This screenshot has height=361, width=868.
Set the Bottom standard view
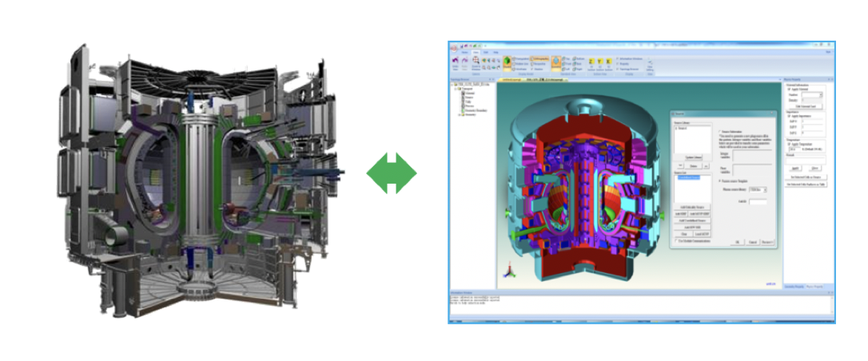[x=579, y=58]
